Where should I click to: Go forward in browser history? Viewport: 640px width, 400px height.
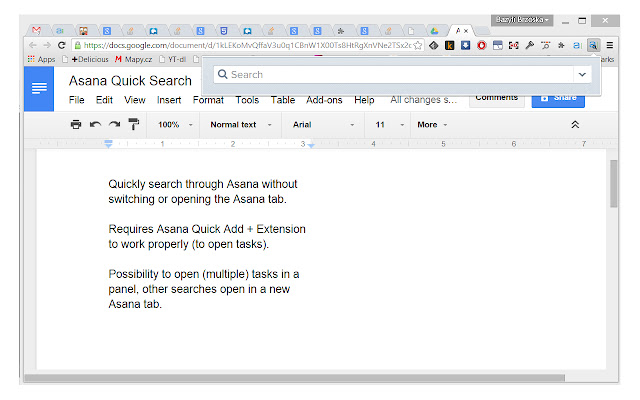click(47, 45)
